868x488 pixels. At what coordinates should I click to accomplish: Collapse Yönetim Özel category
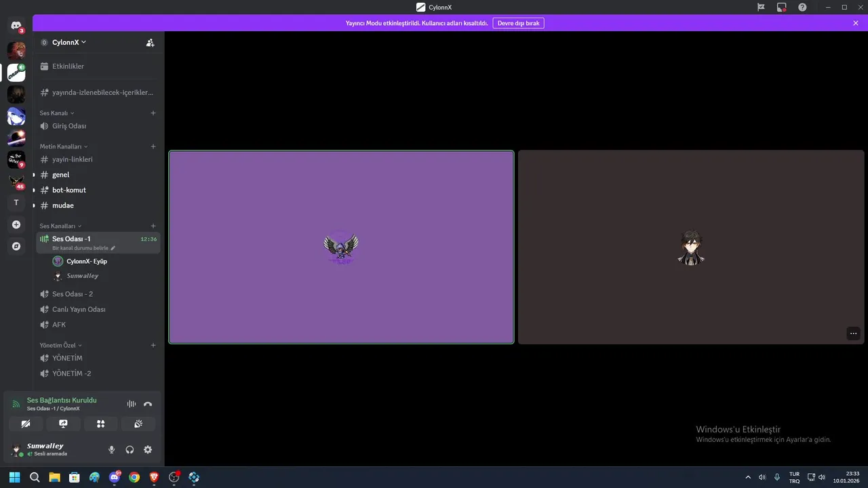(61, 345)
